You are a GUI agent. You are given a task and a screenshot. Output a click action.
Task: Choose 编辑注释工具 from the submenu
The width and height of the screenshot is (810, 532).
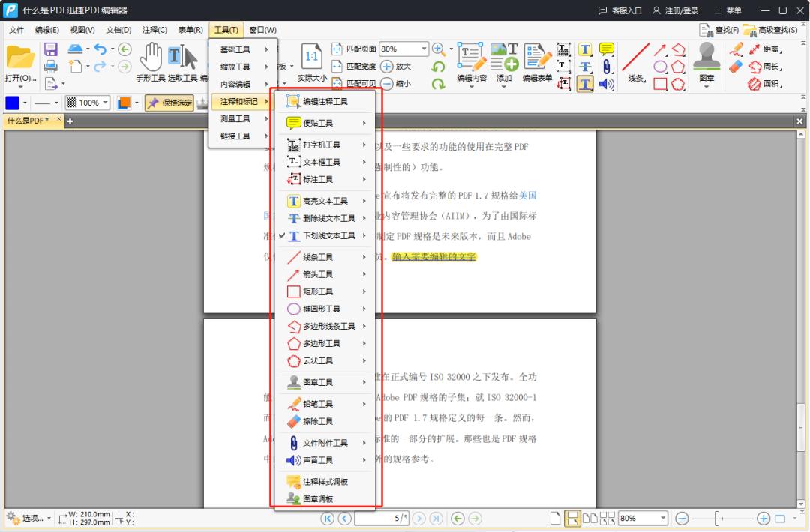(325, 101)
